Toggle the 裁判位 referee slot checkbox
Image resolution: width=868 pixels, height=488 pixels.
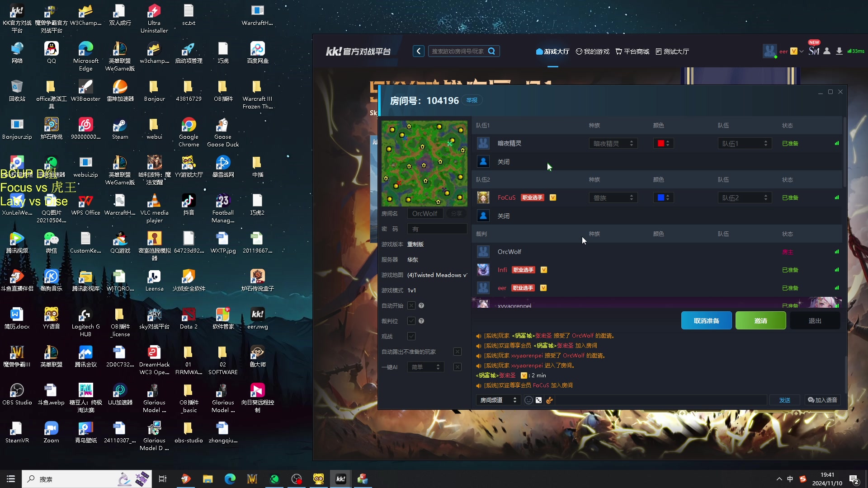tap(411, 321)
